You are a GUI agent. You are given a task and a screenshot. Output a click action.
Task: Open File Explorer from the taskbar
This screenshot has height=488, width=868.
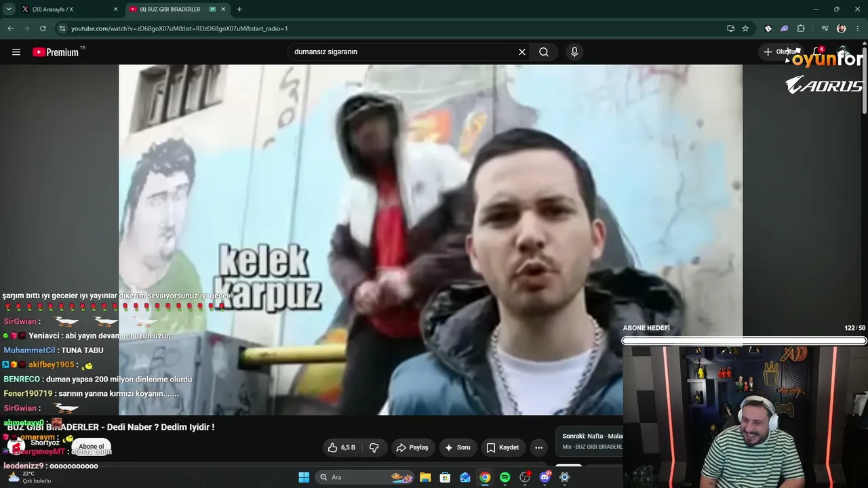coord(425,477)
